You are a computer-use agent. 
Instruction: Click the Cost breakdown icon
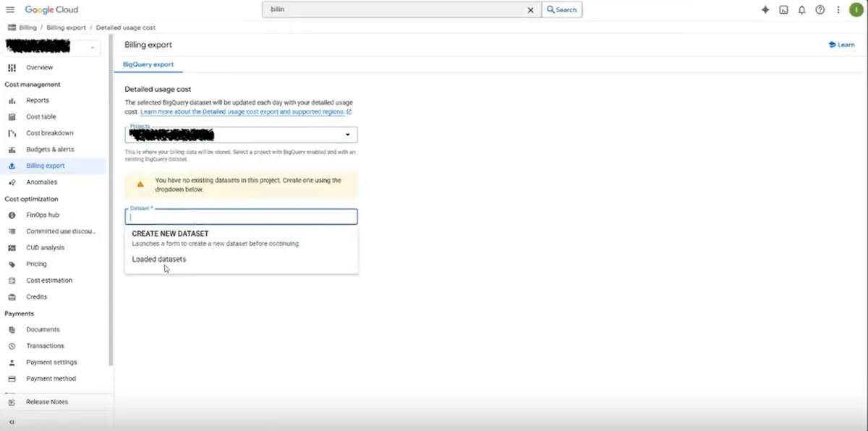pyautogui.click(x=12, y=133)
